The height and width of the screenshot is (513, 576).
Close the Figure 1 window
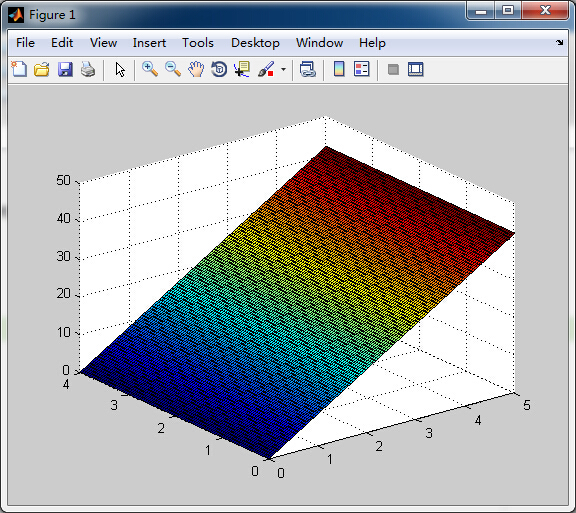[545, 10]
